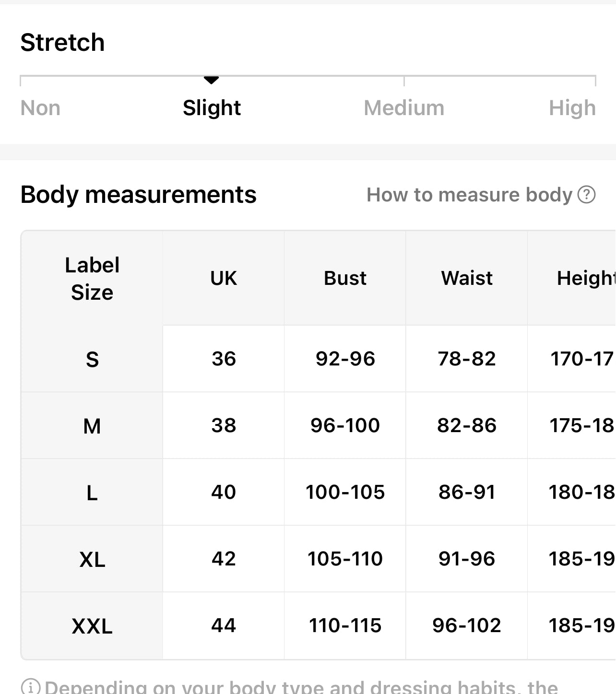Click the 96-100 bust measurement cell
The image size is (616, 694).
point(345,425)
